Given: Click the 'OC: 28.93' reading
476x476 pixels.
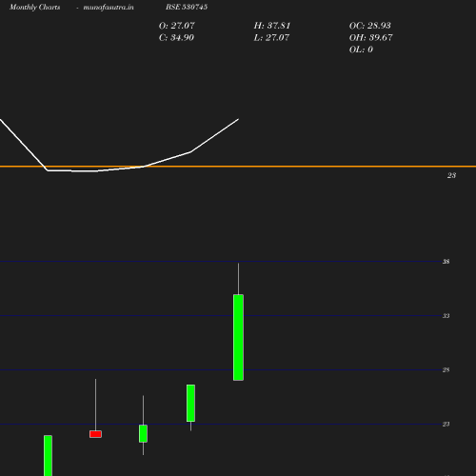Looking at the screenshot, I should (370, 26).
